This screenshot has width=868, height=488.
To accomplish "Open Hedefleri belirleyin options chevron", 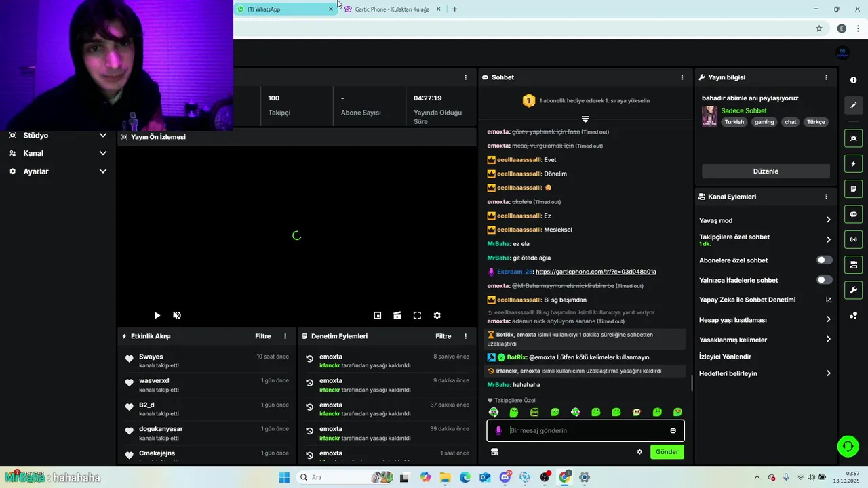I will click(x=828, y=373).
